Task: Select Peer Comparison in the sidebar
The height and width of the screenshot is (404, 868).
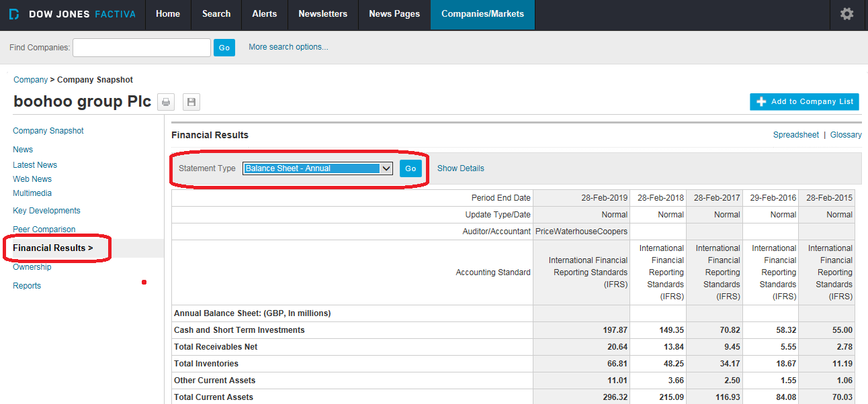Action: pyautogui.click(x=44, y=230)
